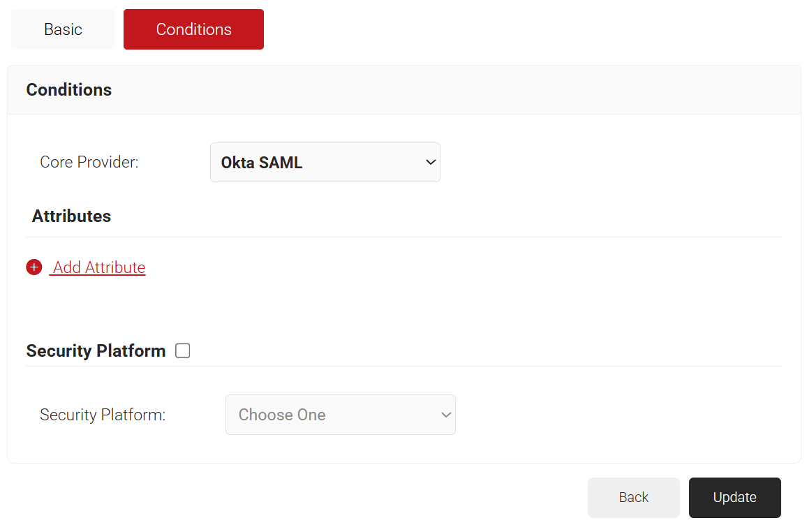Select the Conditions tab

click(x=193, y=29)
